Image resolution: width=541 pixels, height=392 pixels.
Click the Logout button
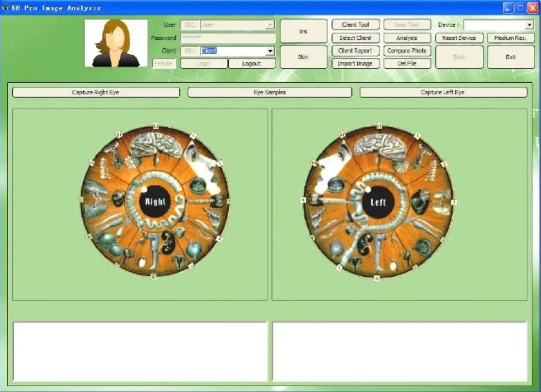coord(252,63)
